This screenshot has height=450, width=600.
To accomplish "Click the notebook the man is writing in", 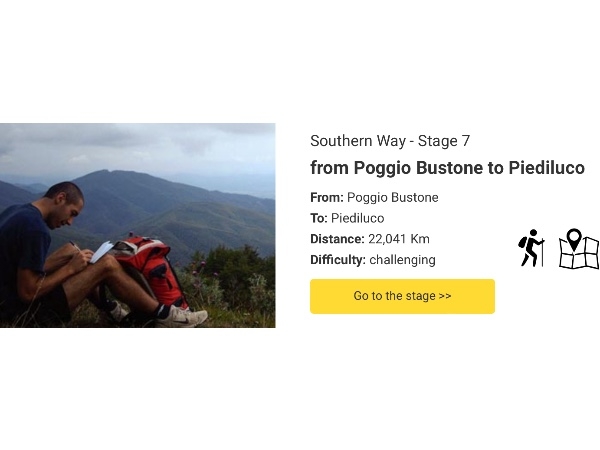I will (x=100, y=252).
